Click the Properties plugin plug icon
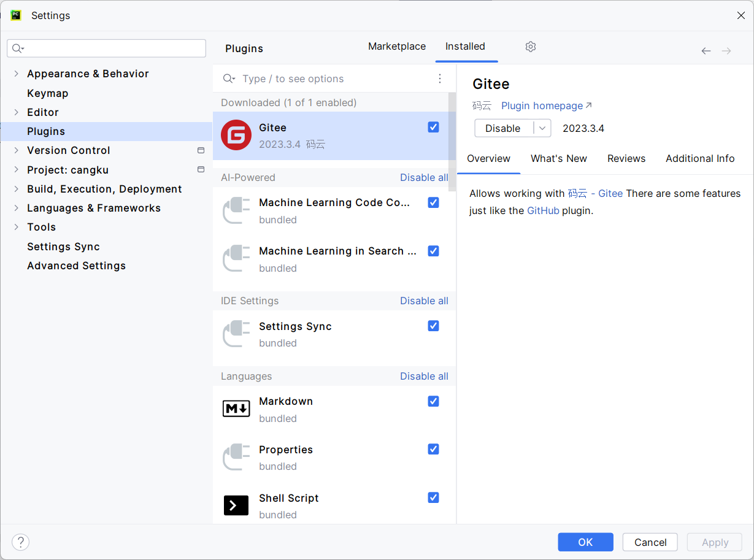Viewport: 754px width, 560px height. pyautogui.click(x=236, y=457)
